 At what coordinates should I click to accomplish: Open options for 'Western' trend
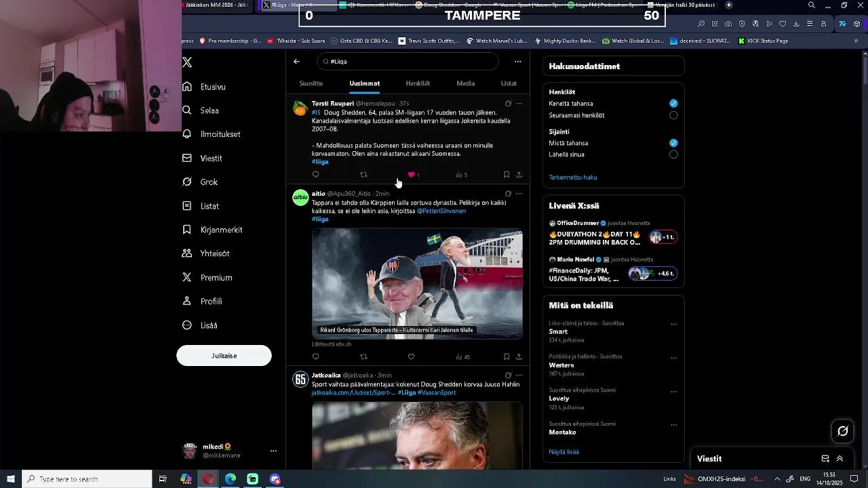[673, 358]
